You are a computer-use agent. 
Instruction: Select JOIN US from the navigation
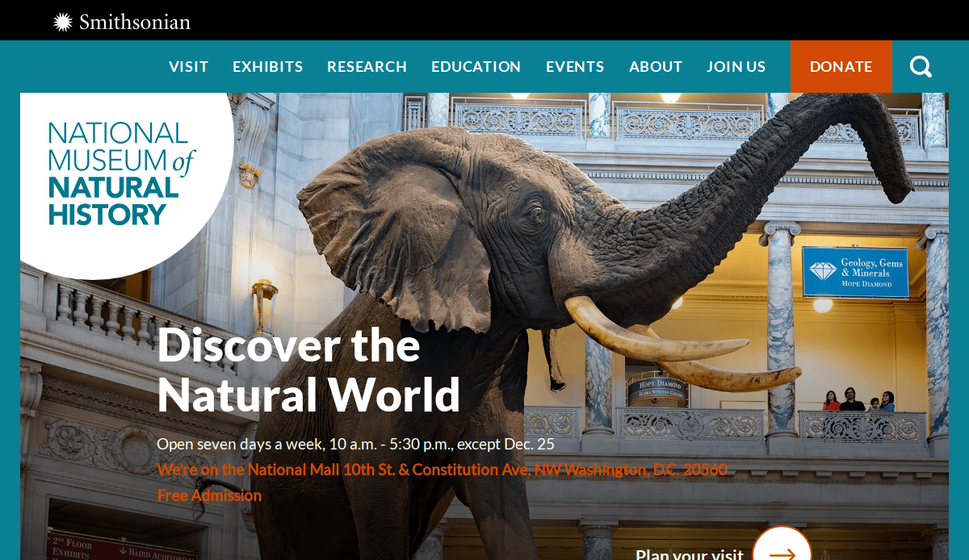tap(736, 66)
